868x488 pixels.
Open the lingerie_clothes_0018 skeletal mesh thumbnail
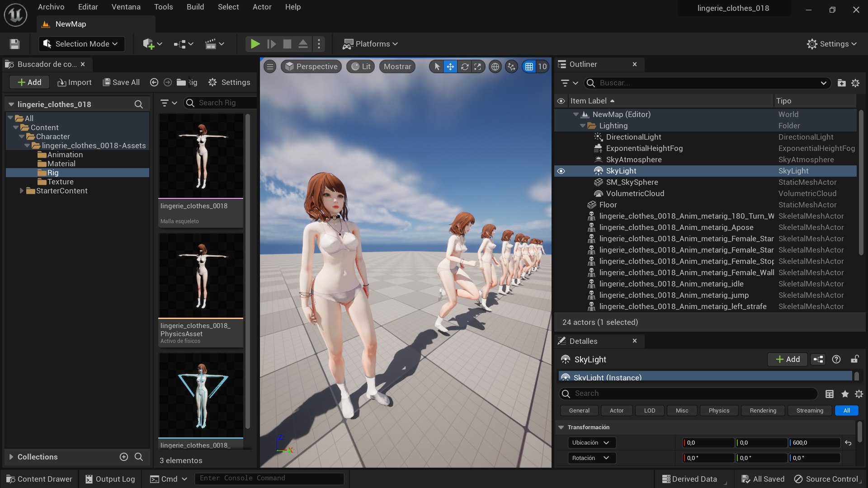pos(201,155)
